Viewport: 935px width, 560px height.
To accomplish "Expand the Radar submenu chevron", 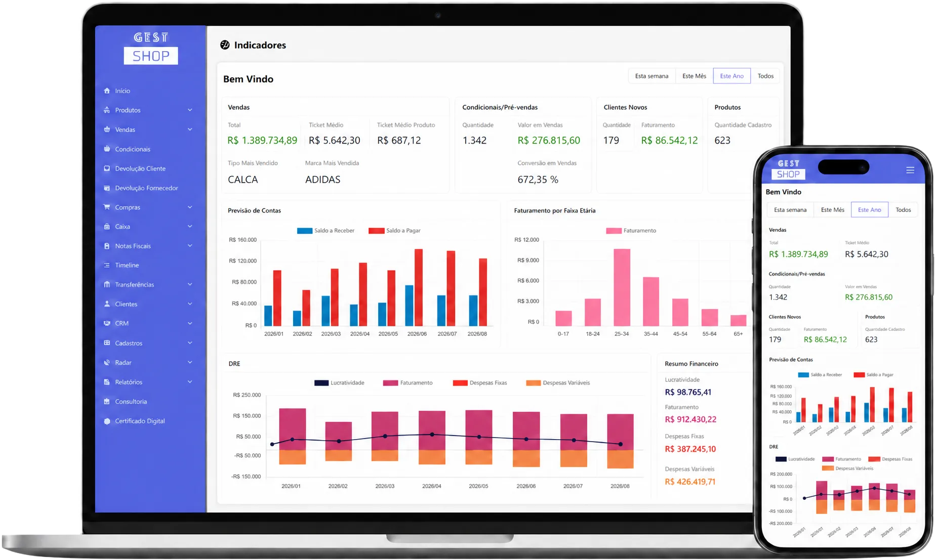I will [190, 362].
